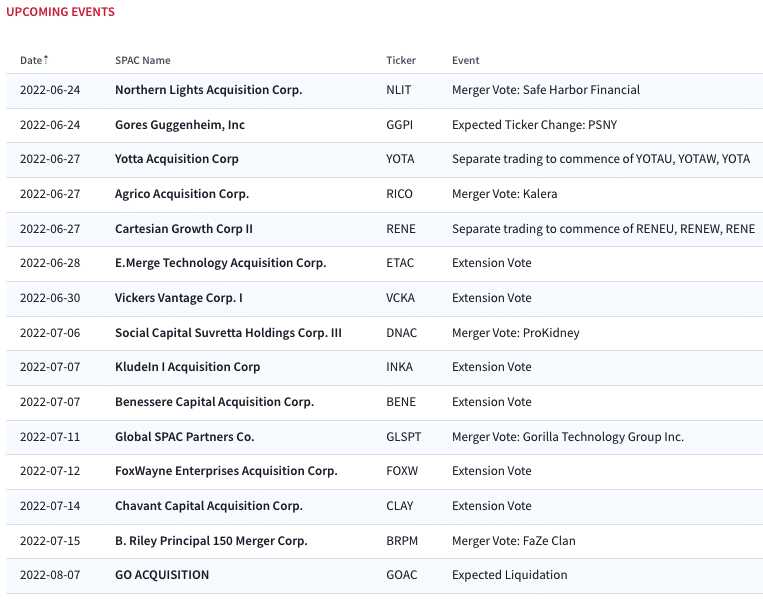Open E.Merge Technology Acquisition Corp.
763x600 pixels.
pyautogui.click(x=220, y=263)
